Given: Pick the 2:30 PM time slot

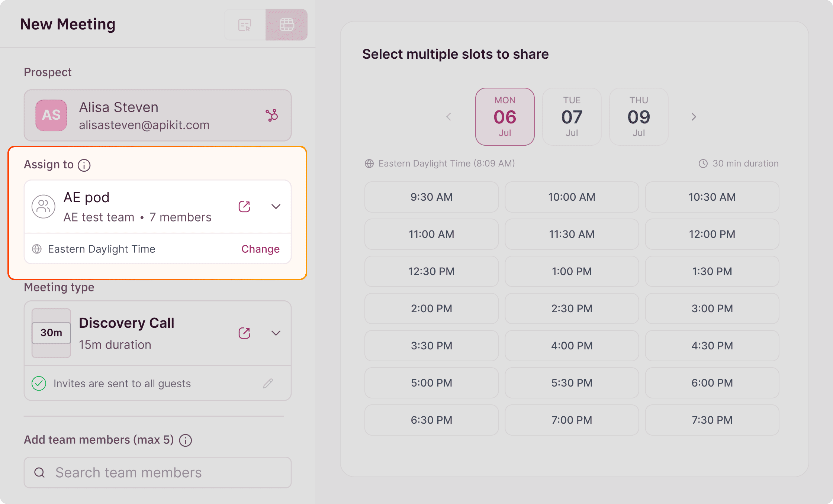Looking at the screenshot, I should tap(572, 308).
